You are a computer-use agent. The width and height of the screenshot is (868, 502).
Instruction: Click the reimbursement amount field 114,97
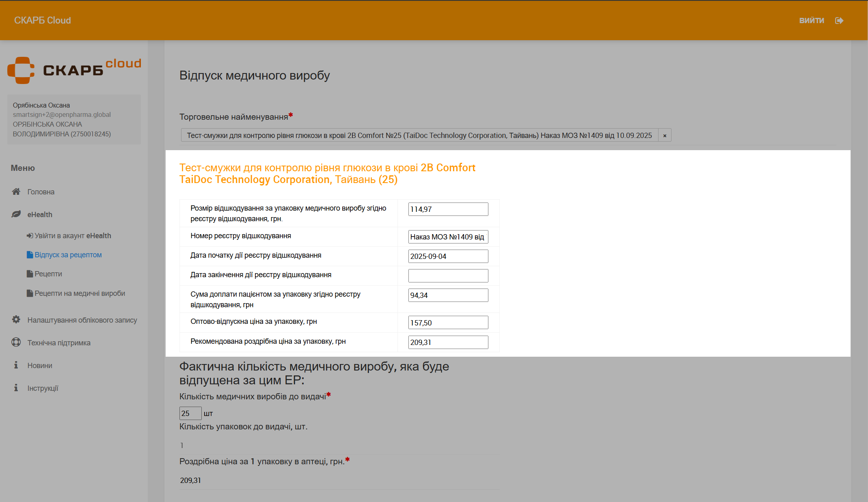pos(448,209)
